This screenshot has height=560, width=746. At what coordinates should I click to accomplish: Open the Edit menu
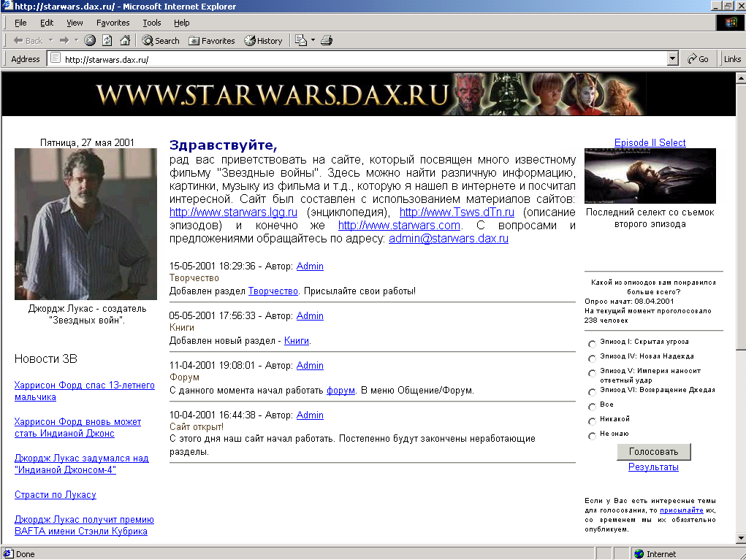pos(47,23)
